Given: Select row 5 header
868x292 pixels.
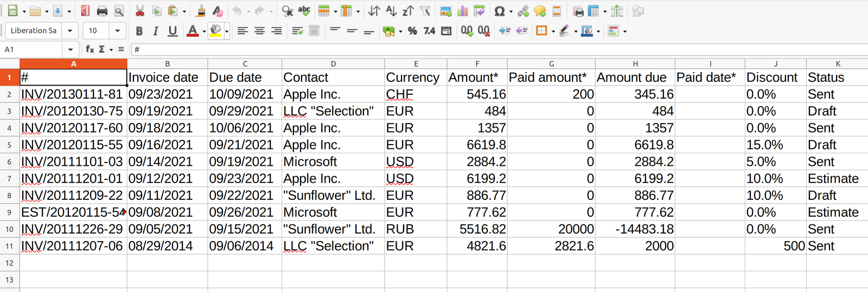Looking at the screenshot, I should coord(9,145).
